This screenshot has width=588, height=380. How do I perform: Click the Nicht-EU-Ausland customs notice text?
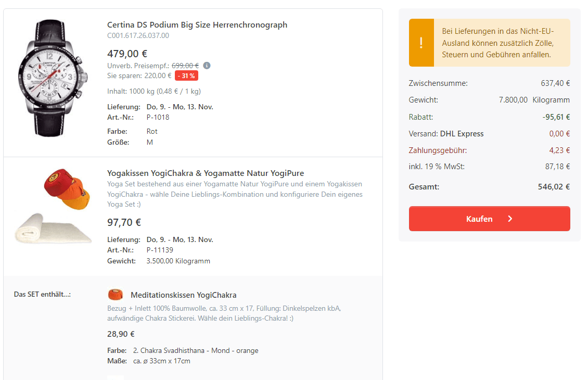click(497, 43)
